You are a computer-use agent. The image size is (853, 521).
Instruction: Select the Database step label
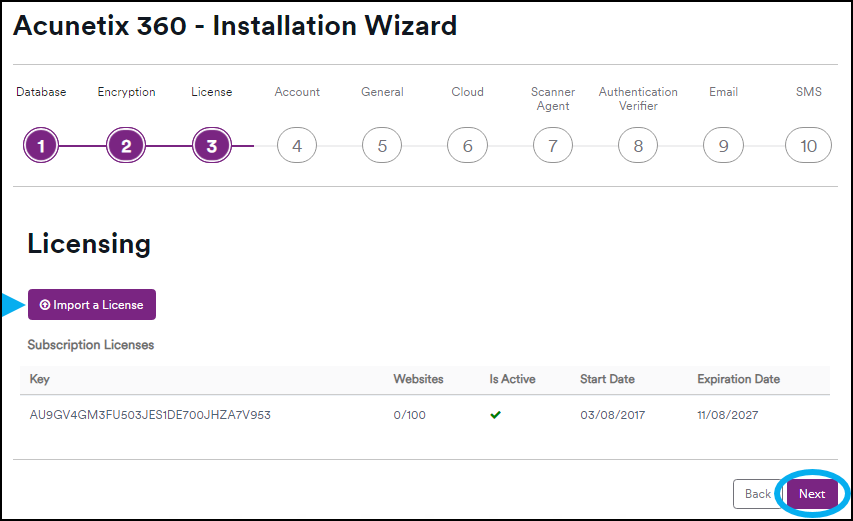tap(41, 92)
